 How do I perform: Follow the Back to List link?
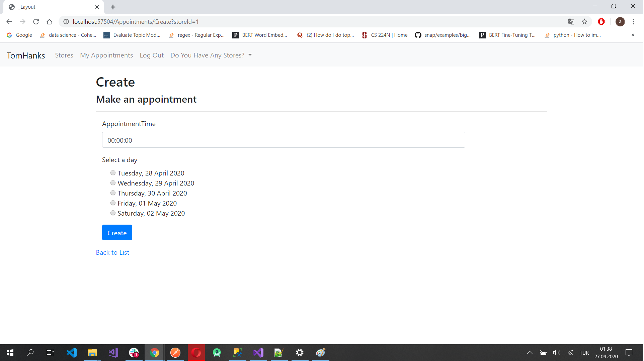[x=113, y=253]
